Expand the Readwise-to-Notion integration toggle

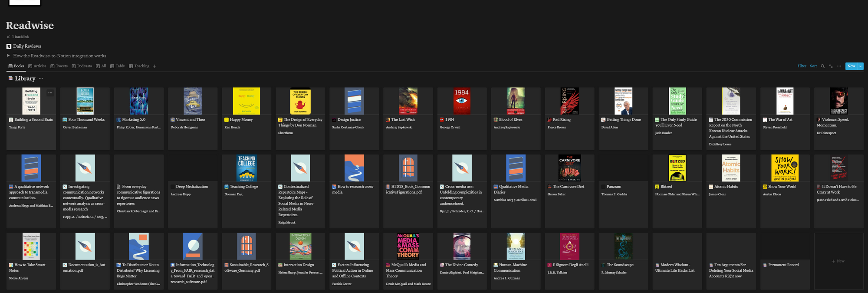8,56
